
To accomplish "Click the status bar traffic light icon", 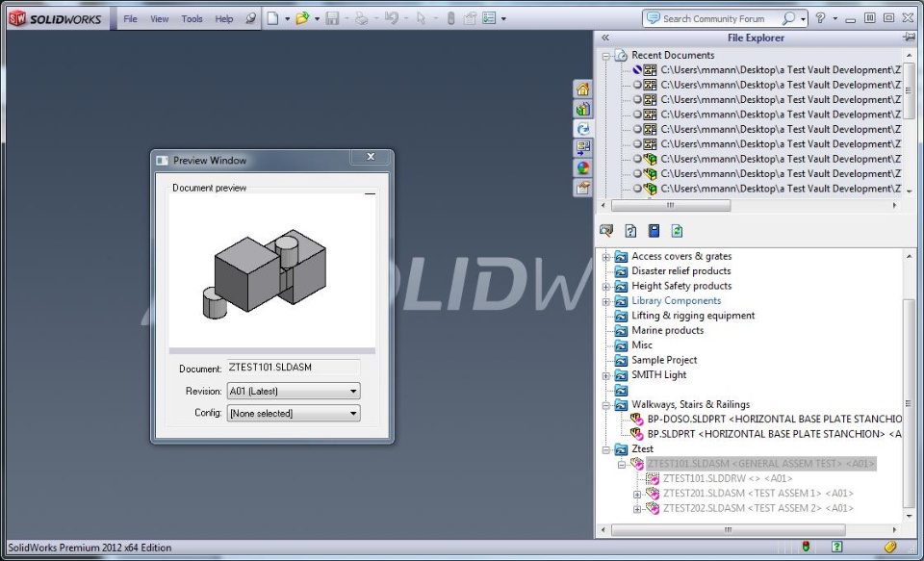I will click(807, 548).
